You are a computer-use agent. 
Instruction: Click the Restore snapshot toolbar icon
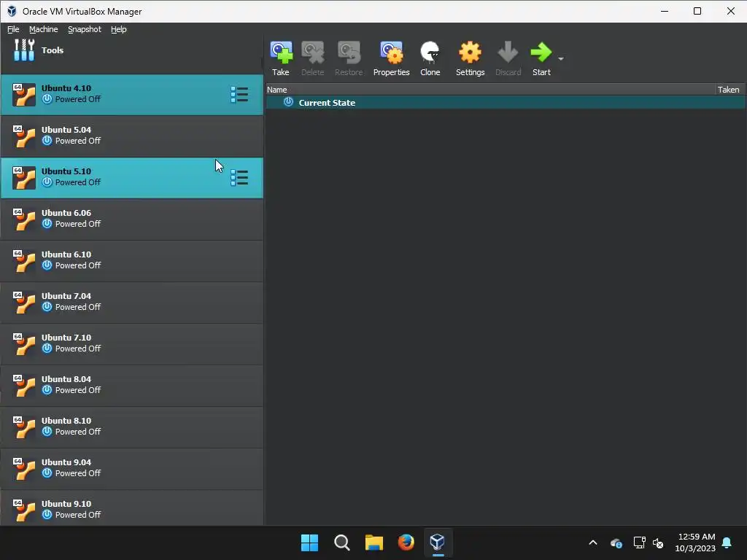point(349,52)
